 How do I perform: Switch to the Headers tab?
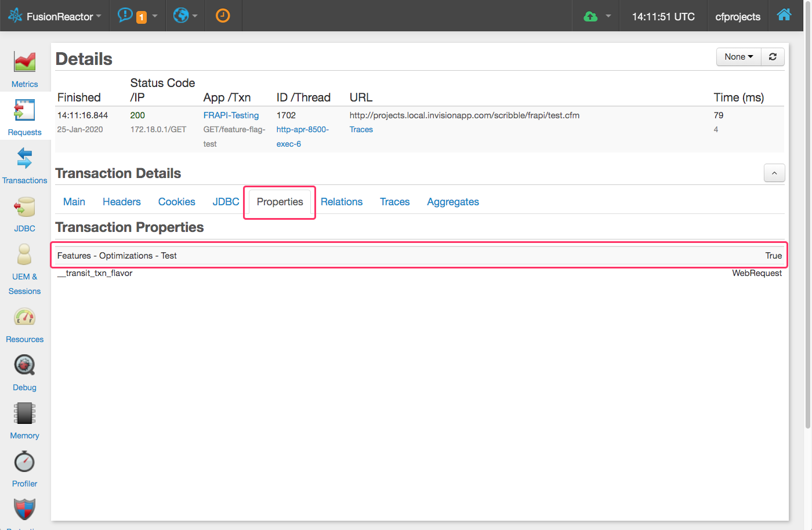(122, 202)
